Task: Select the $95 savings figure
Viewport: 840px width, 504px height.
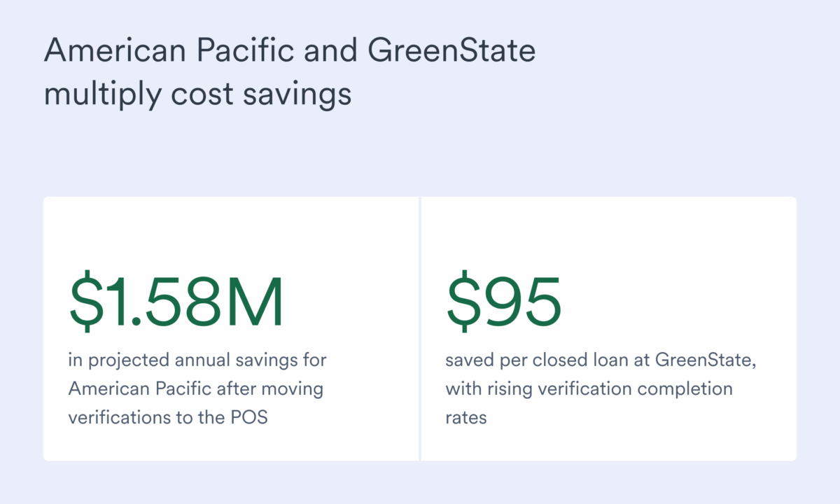Action: 504,302
